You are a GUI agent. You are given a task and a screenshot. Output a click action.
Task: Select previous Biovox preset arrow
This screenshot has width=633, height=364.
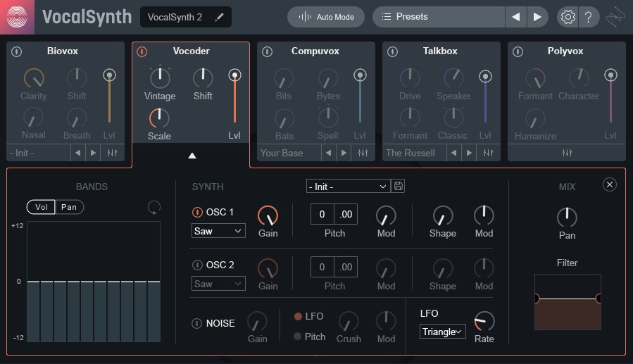[x=77, y=153]
